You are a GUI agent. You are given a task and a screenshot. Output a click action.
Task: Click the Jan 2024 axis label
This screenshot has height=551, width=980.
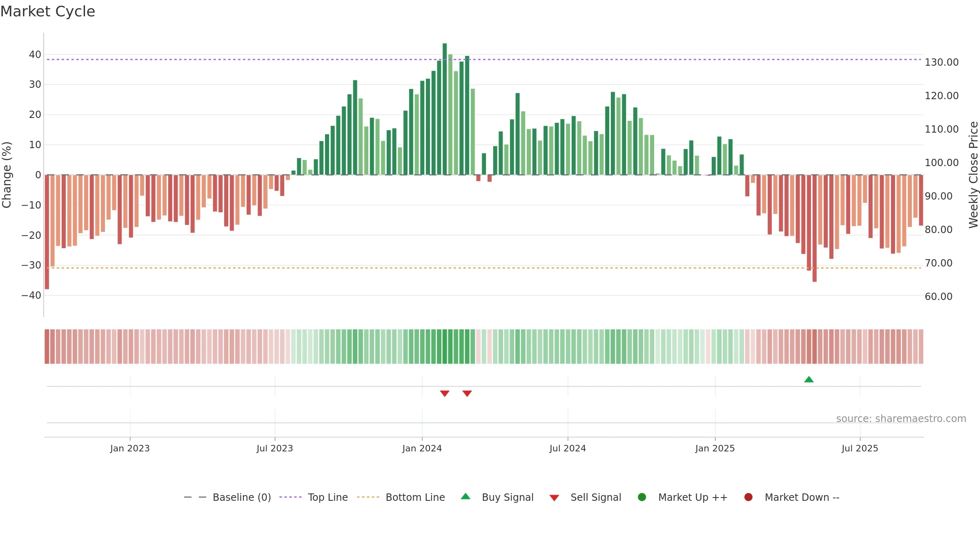point(422,449)
